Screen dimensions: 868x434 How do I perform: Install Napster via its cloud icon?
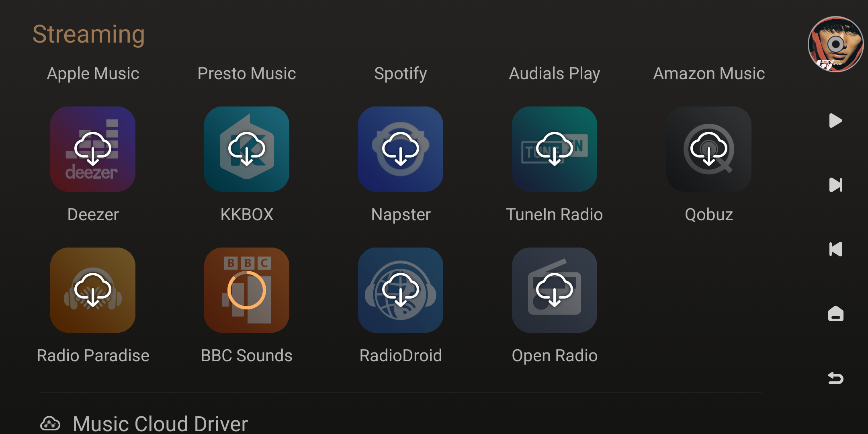tap(401, 149)
